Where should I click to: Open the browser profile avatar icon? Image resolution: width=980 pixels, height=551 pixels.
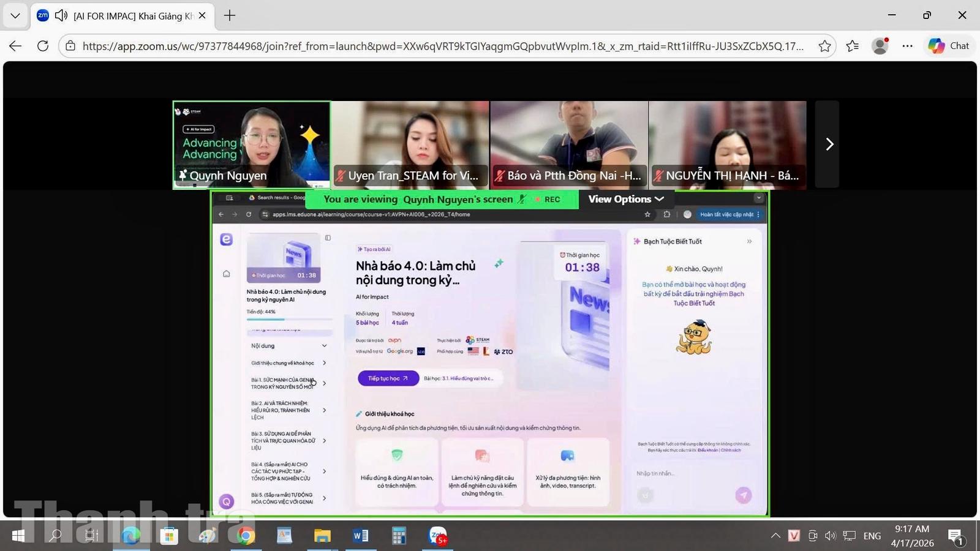(880, 46)
